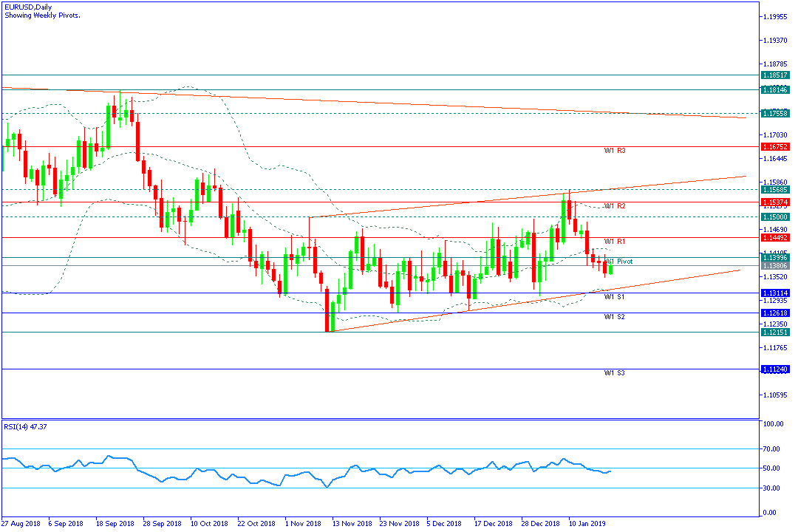
Task: Click the RSI 50.00 level label
Action: pos(771,468)
